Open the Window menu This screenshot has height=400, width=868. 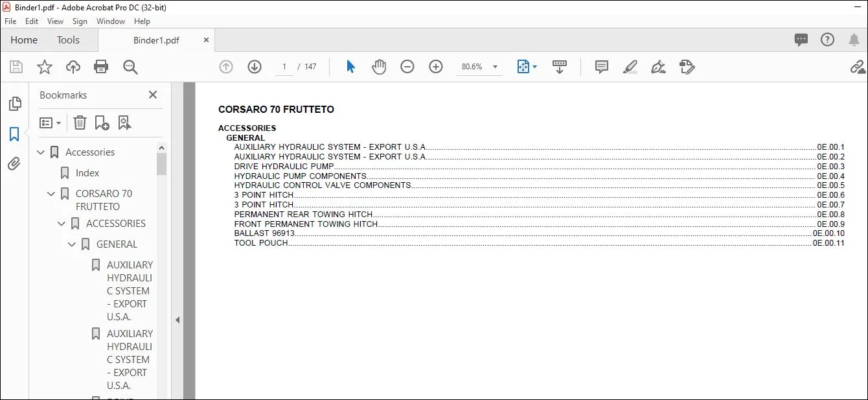coord(111,21)
